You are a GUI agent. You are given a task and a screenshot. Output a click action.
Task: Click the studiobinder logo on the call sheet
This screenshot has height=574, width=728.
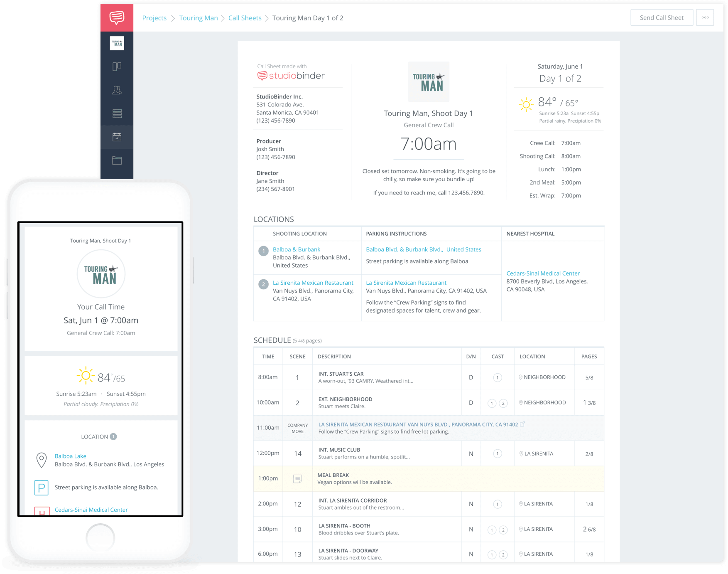(x=291, y=76)
